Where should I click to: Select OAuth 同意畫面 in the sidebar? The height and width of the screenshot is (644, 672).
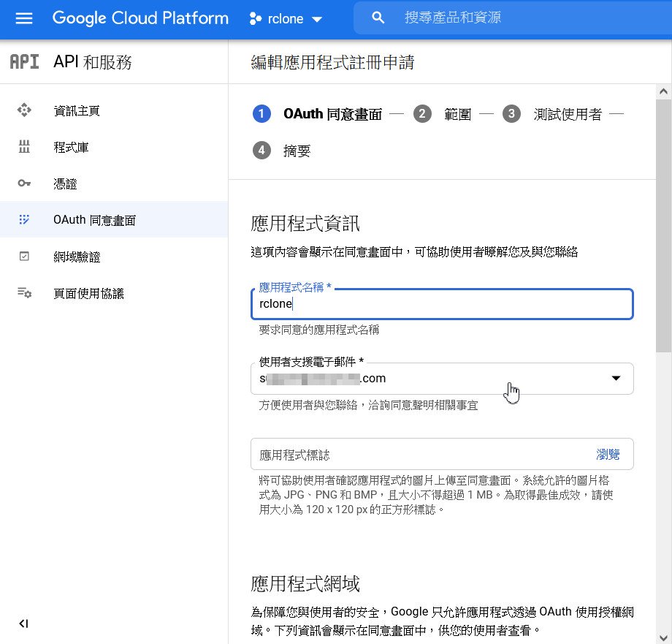click(113, 219)
